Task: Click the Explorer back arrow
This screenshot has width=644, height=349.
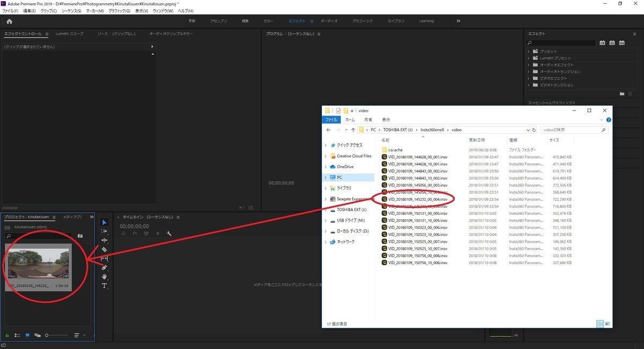Action: 328,130
